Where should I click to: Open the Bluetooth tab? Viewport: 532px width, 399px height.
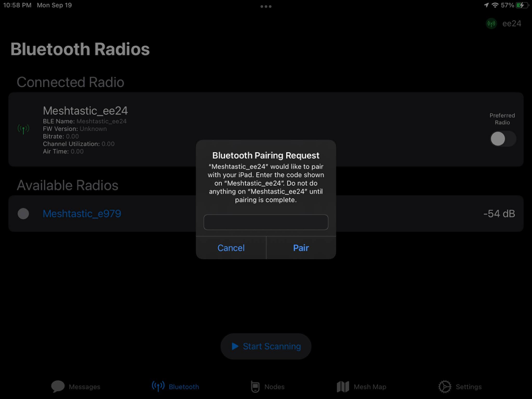coord(176,386)
